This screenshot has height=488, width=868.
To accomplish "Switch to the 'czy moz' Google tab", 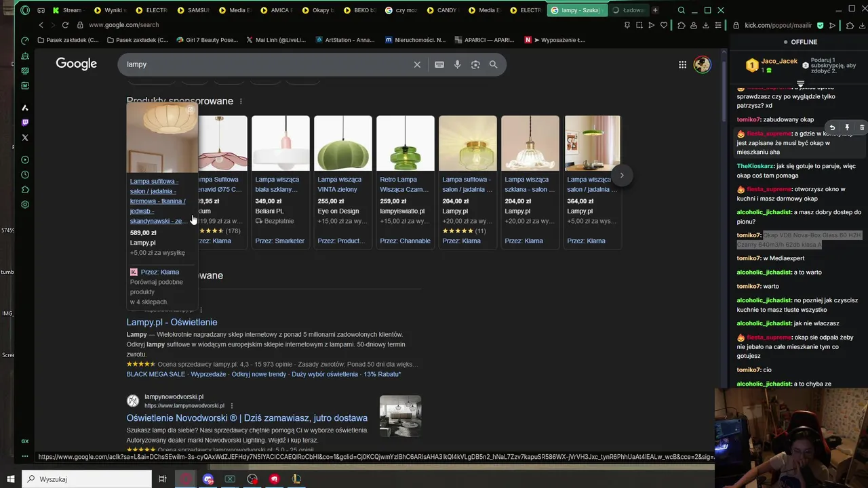I will pos(403,10).
